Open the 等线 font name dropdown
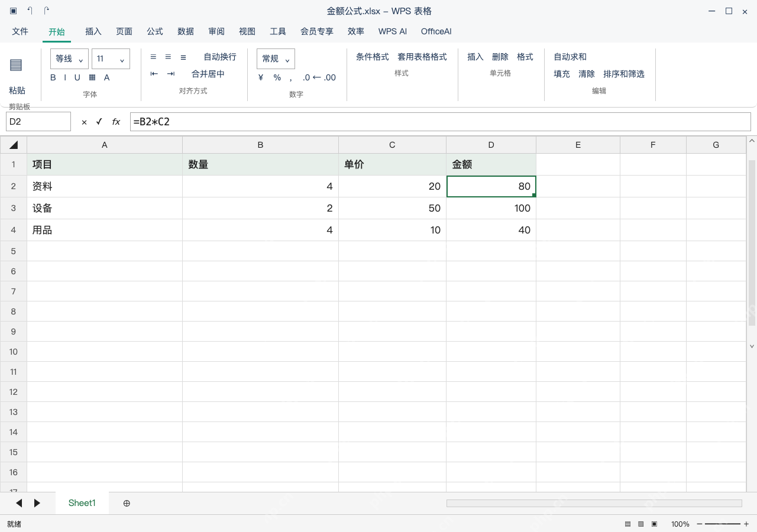This screenshot has width=757, height=532. click(x=69, y=59)
